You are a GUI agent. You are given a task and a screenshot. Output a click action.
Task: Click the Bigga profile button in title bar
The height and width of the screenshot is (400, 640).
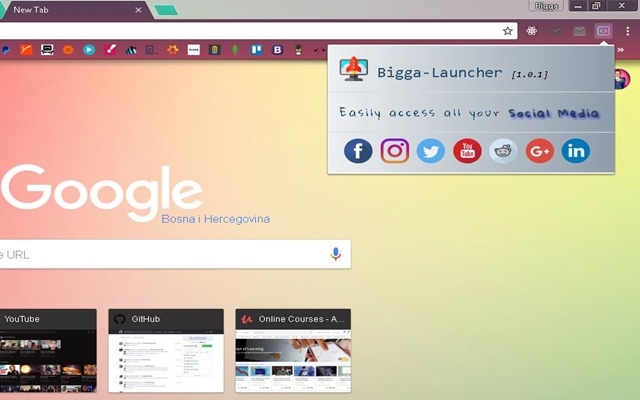click(546, 6)
